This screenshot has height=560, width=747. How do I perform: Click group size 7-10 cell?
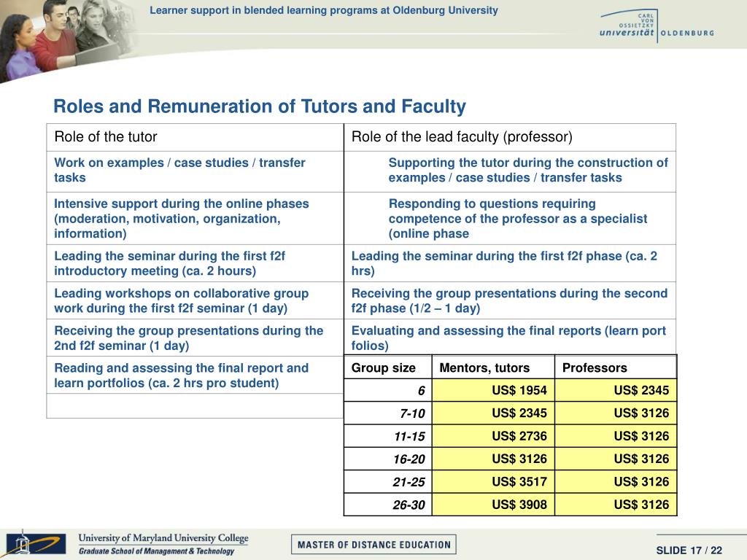pos(388,413)
